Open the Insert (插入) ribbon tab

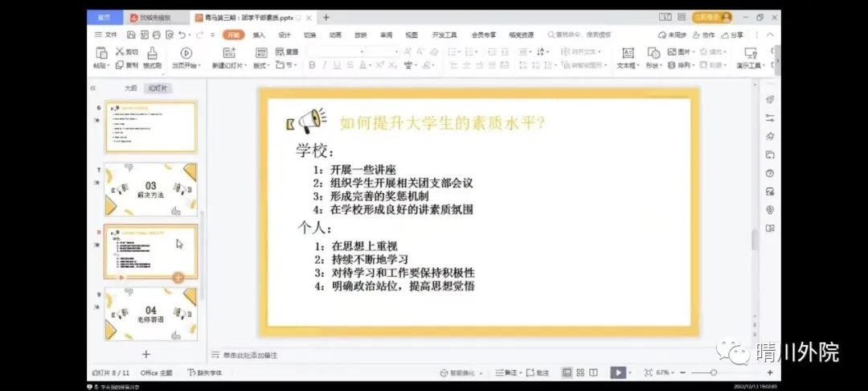[x=259, y=35]
